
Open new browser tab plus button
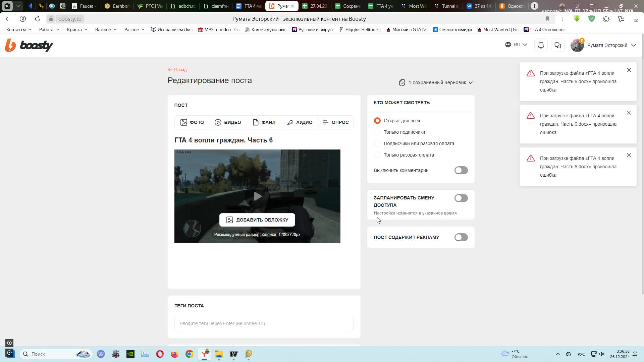(x=534, y=6)
